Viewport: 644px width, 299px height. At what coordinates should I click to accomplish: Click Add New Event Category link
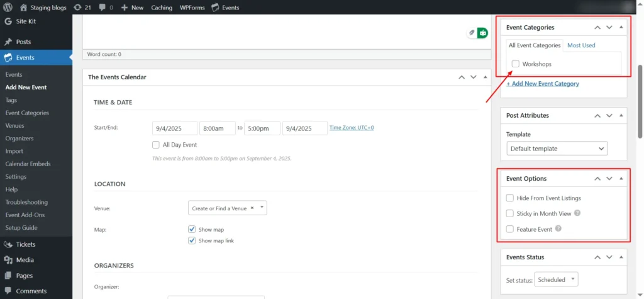543,84
